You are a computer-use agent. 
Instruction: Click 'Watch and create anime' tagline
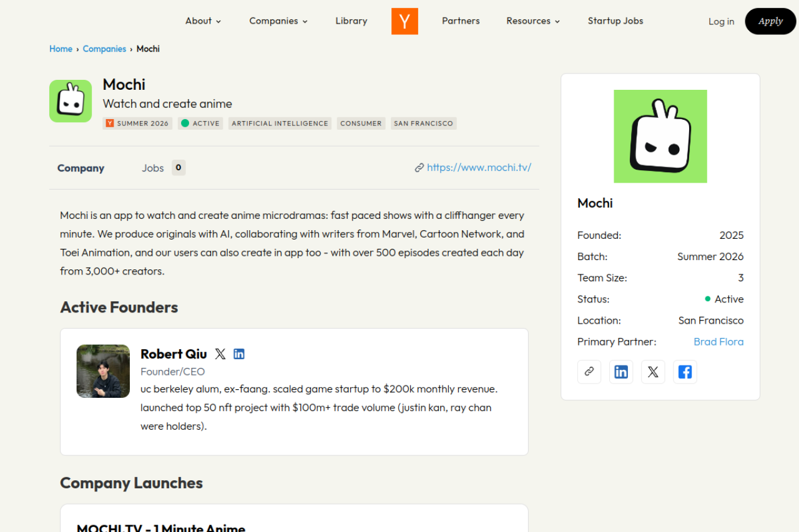pyautogui.click(x=167, y=104)
